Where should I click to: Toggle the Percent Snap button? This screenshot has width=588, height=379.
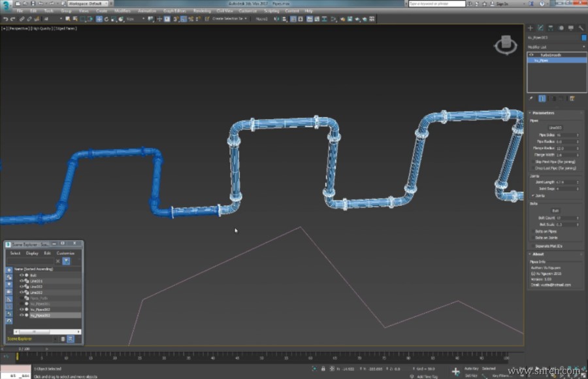point(191,19)
